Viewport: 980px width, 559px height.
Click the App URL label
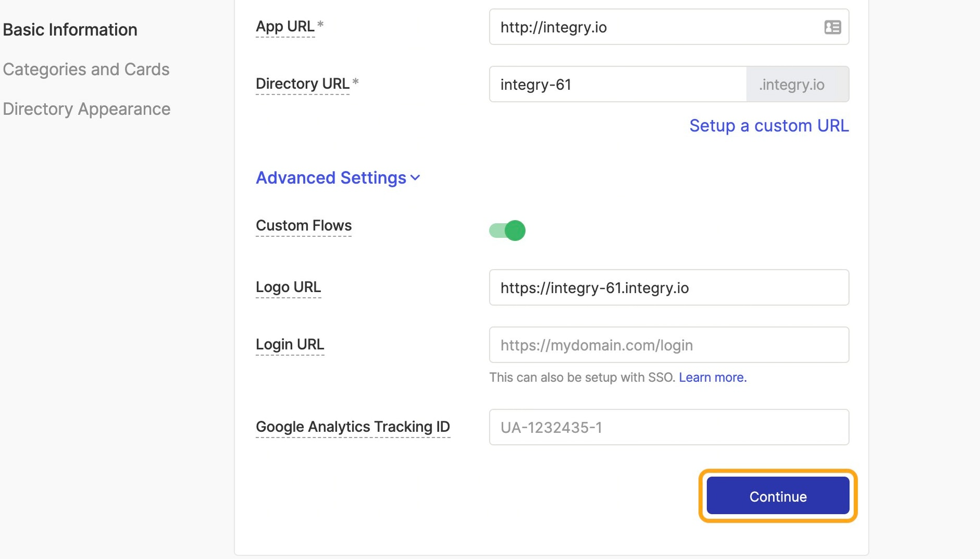[x=285, y=26]
